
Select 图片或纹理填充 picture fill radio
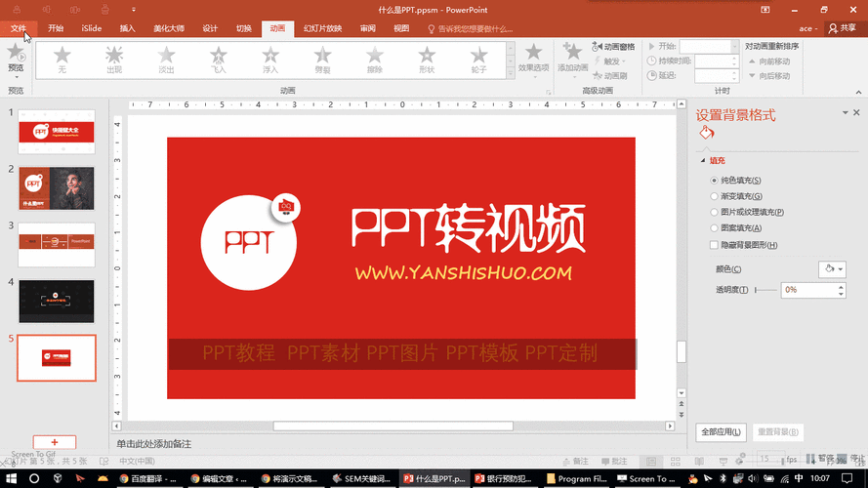(714, 212)
